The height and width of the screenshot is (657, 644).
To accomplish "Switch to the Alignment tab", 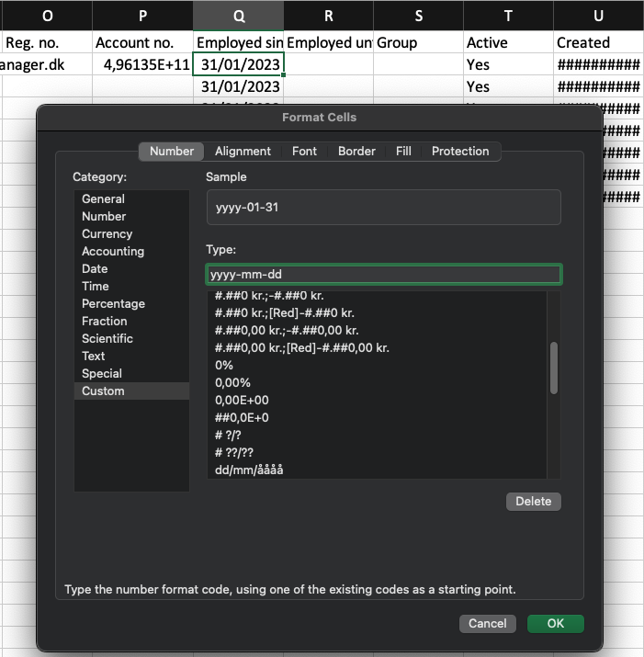I will click(x=243, y=151).
